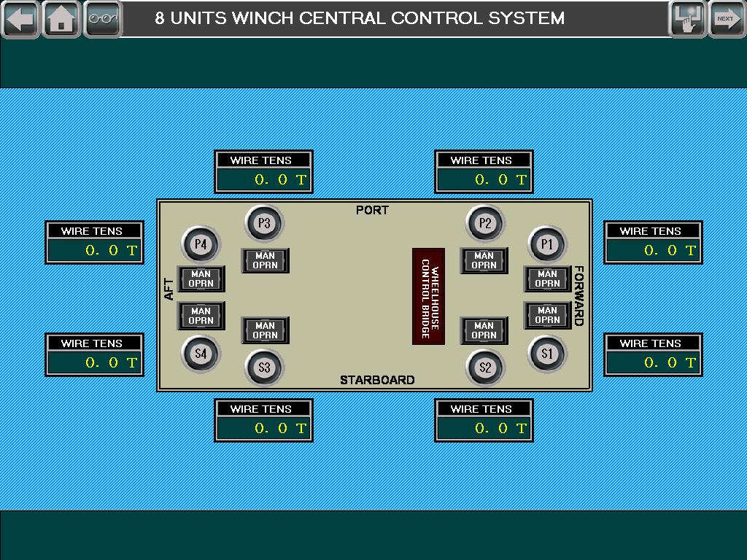Select the S3 winch button
The height and width of the screenshot is (560, 747).
pos(264,367)
